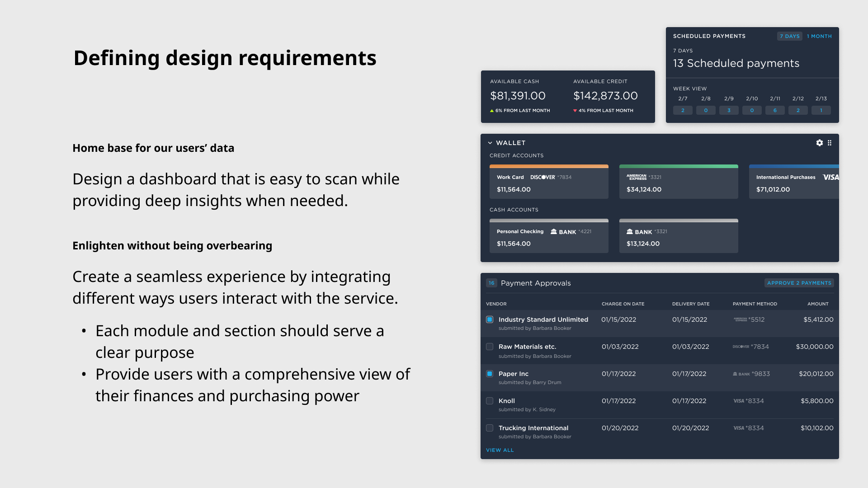Collapse the Wallet section chevron
868x488 pixels.
[490, 143]
